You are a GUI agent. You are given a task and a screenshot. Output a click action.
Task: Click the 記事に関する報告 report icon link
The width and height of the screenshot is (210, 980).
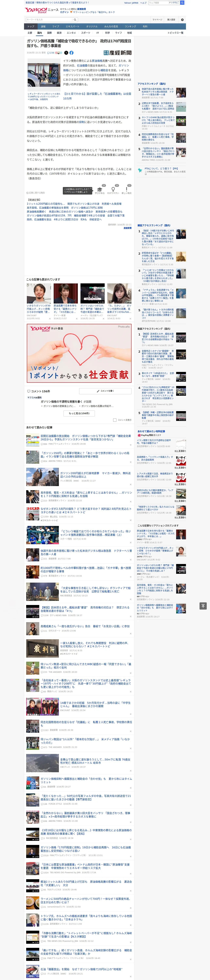pos(35,193)
